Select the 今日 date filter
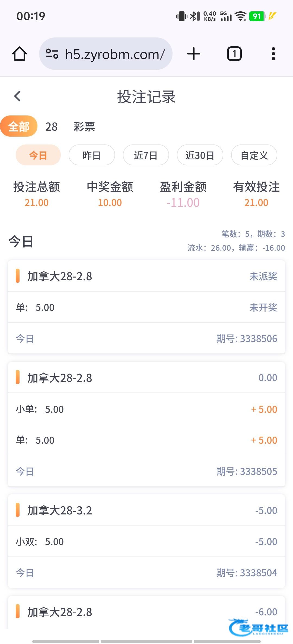 [x=38, y=155]
